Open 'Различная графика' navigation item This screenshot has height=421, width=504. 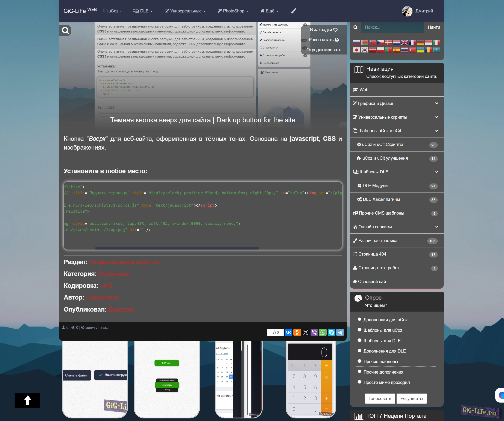[377, 240]
